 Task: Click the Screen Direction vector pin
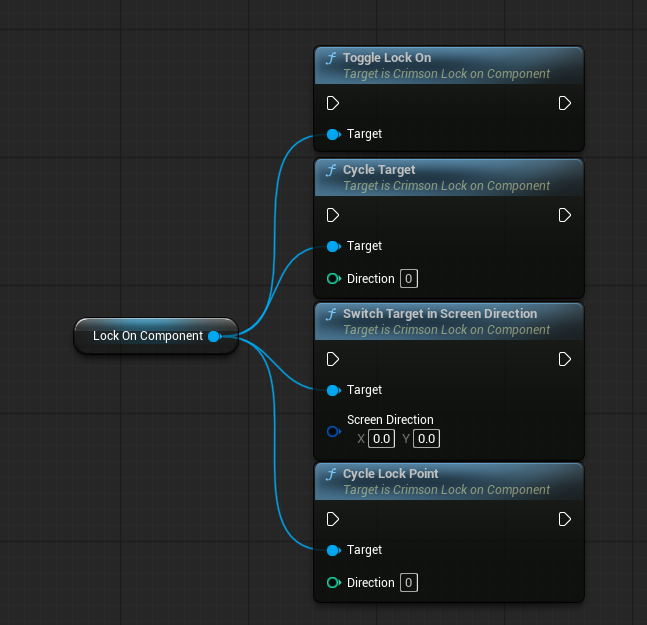[333, 432]
